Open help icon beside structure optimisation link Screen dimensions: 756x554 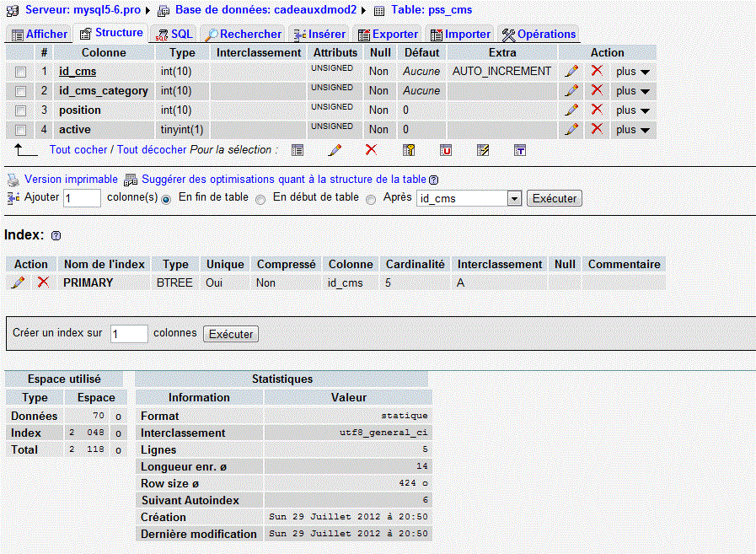click(x=433, y=180)
